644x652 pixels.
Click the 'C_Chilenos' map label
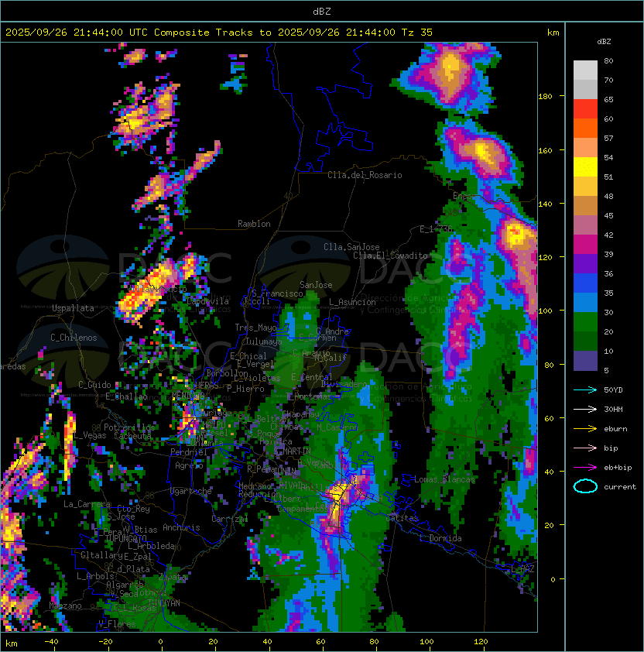click(x=74, y=338)
